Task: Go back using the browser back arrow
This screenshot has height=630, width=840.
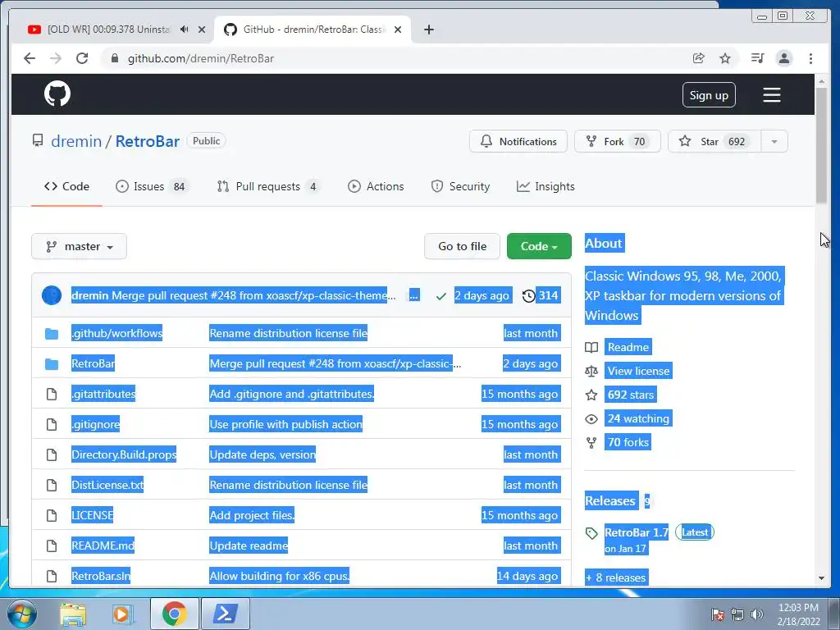Action: pyautogui.click(x=30, y=58)
